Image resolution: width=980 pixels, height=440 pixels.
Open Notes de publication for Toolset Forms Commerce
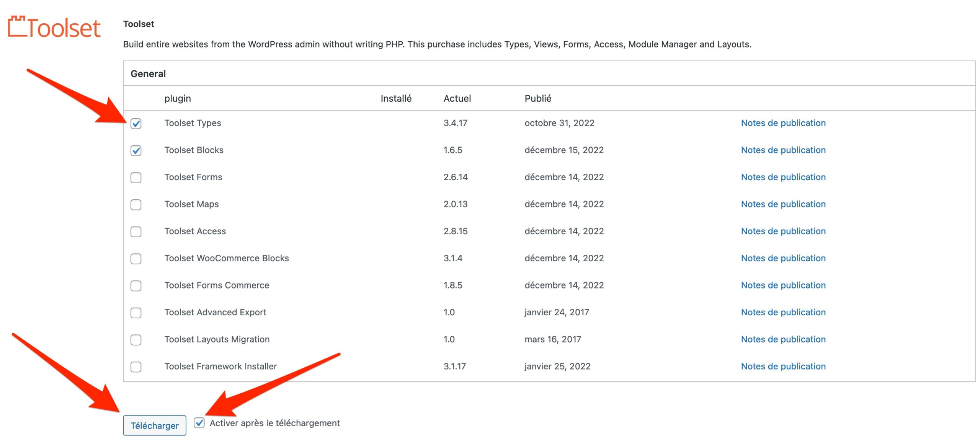point(783,285)
